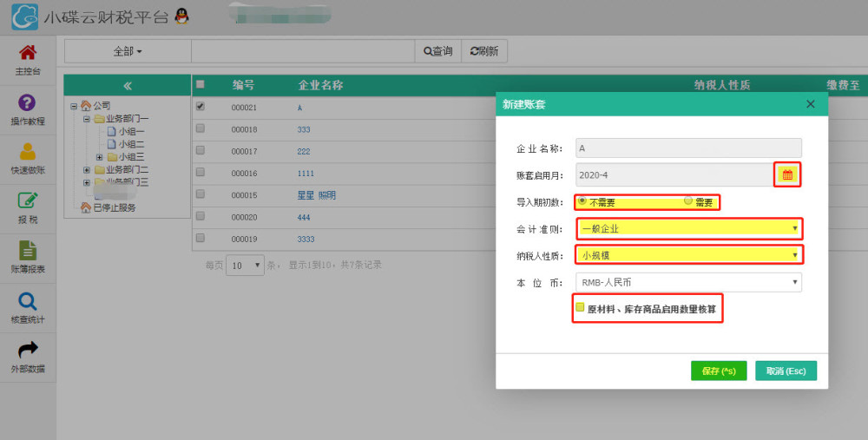Expand the 业务部门三 tree node
Image resolution: width=868 pixels, height=440 pixels.
(x=86, y=182)
